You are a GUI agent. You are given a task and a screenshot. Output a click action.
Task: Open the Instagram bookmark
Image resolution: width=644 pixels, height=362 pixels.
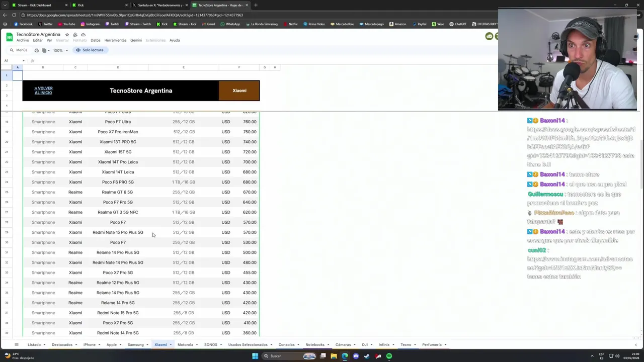click(90, 24)
